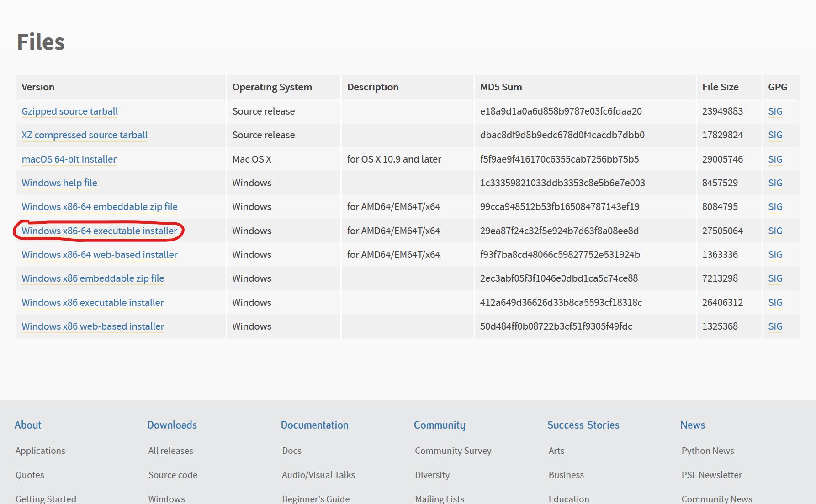Open SIG for Windows x86 web-based installer
Screen dimensions: 816x504
click(775, 326)
